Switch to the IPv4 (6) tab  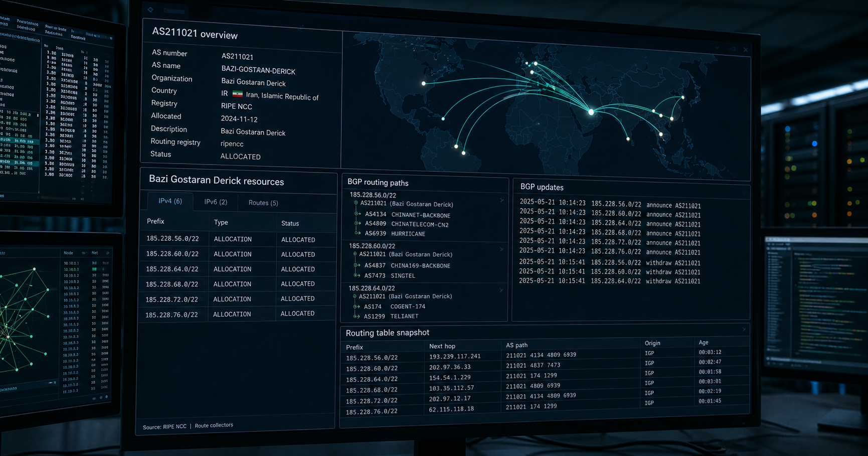170,201
